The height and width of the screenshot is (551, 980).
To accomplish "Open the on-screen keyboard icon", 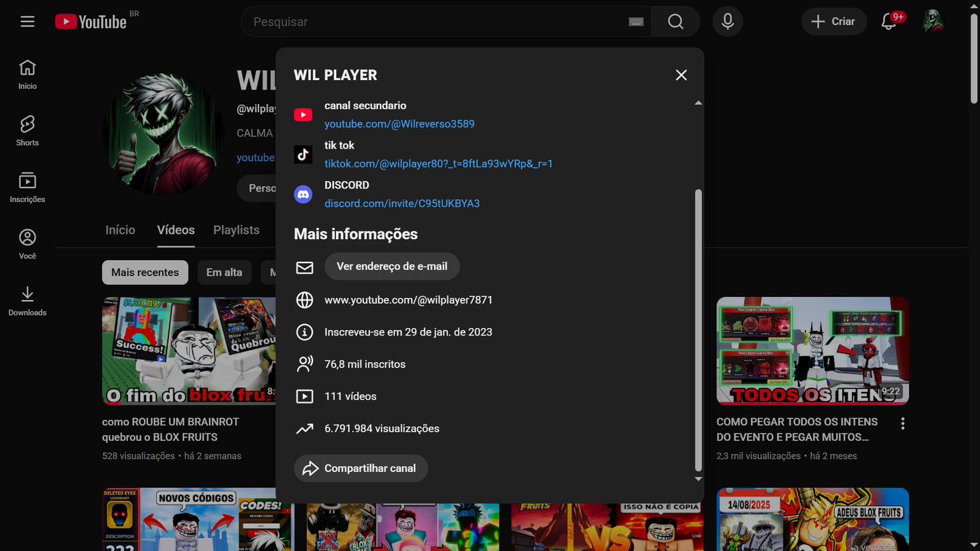I will [x=636, y=21].
